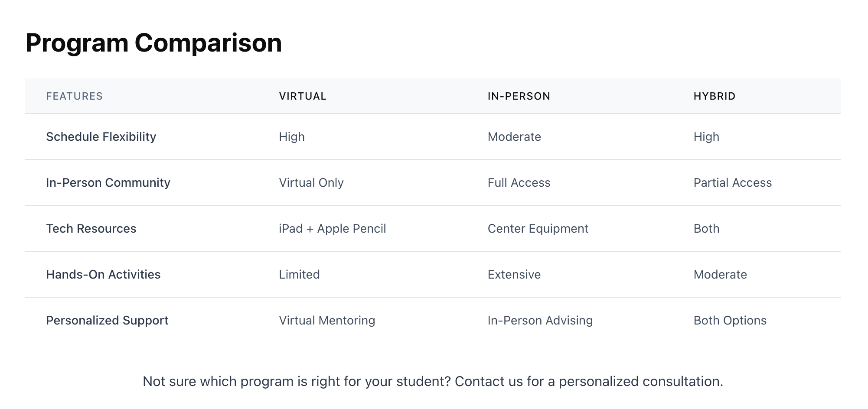Select the In-Person Advising cell
This screenshot has width=868, height=409.
pos(540,321)
